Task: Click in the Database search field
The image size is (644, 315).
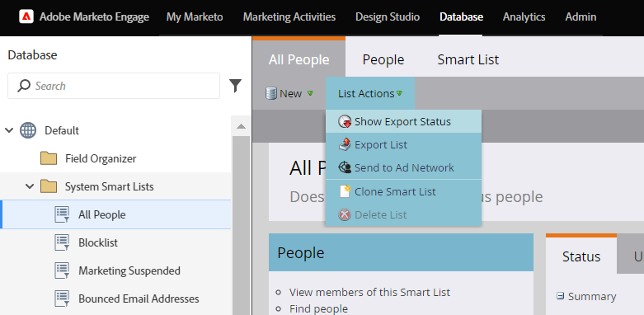Action: pyautogui.click(x=114, y=86)
